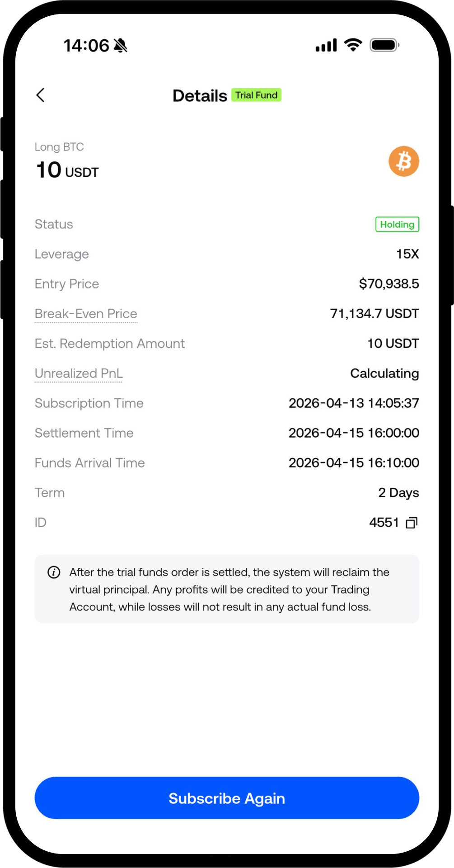Tap the back arrow icon
The width and height of the screenshot is (454, 868).
point(40,95)
